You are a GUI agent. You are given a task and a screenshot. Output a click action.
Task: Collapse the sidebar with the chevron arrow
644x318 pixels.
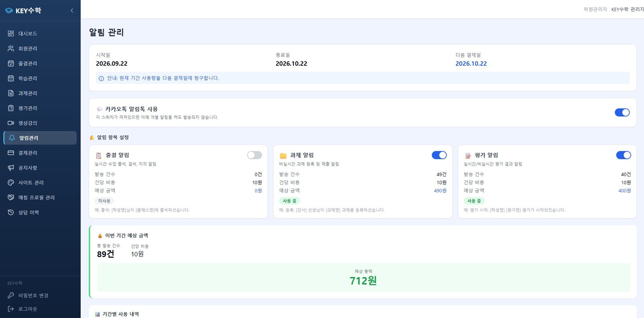(x=72, y=10)
